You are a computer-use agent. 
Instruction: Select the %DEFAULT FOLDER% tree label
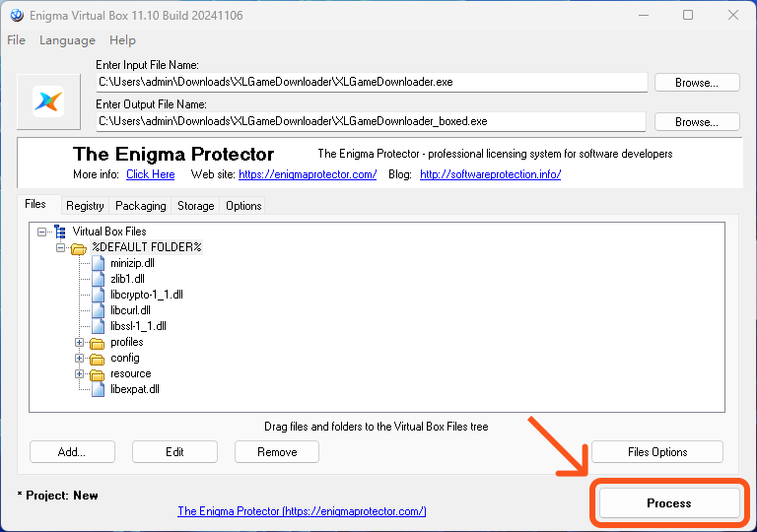147,247
